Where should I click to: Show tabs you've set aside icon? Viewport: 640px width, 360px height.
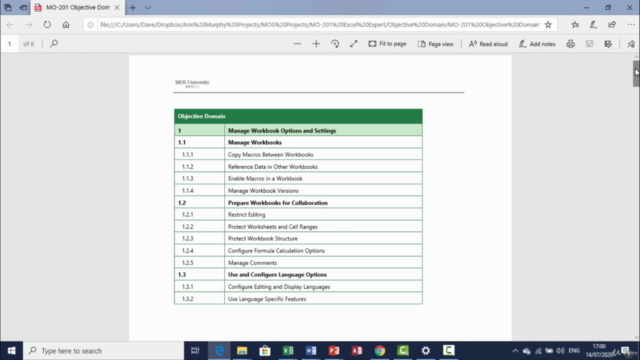[x=8, y=7]
